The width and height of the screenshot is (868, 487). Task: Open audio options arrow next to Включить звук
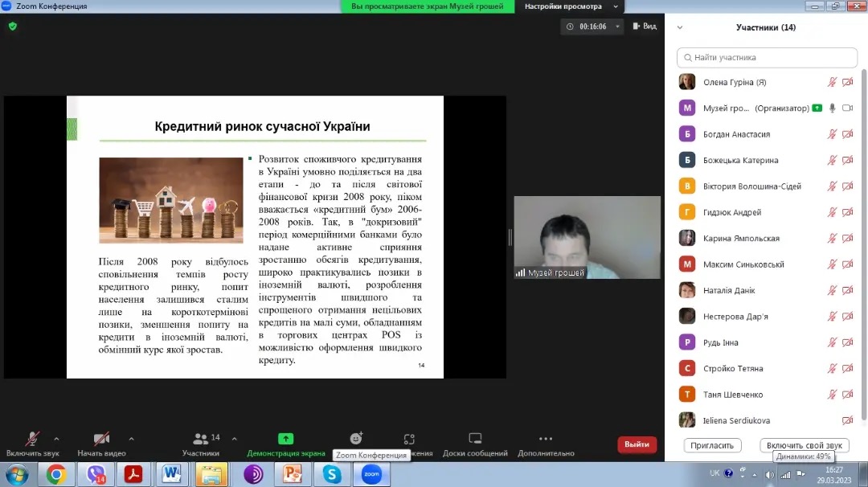pyautogui.click(x=56, y=439)
